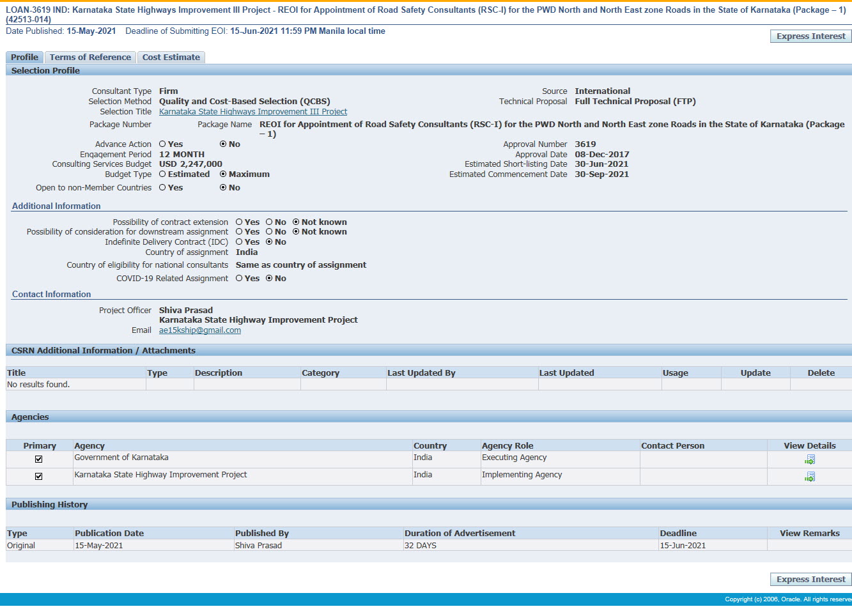Click Government of Karnataka agency name

[121, 458]
